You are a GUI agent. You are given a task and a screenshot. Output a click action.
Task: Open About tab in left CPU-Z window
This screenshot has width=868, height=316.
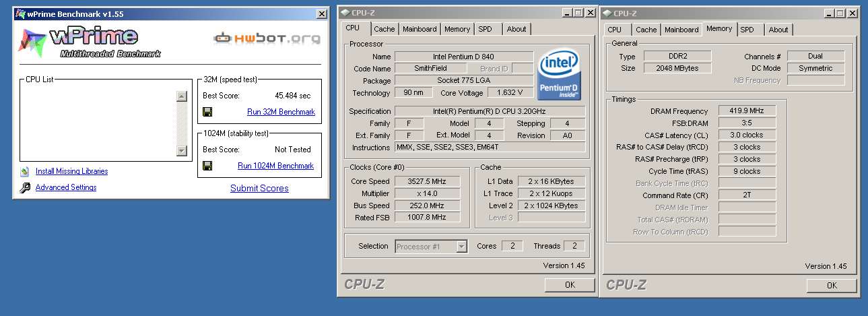click(x=516, y=29)
